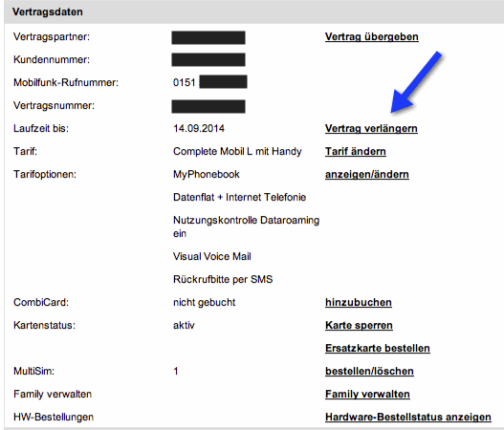Click the blue arrow annotation
The image size is (504, 430).
415,83
